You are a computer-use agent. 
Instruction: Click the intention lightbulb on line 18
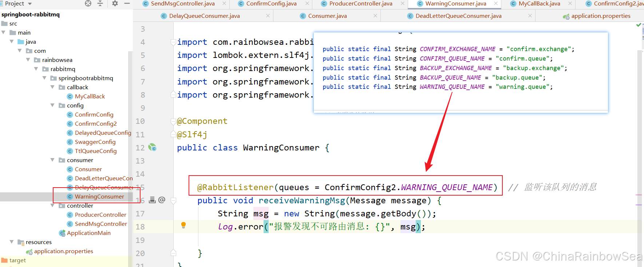183,225
